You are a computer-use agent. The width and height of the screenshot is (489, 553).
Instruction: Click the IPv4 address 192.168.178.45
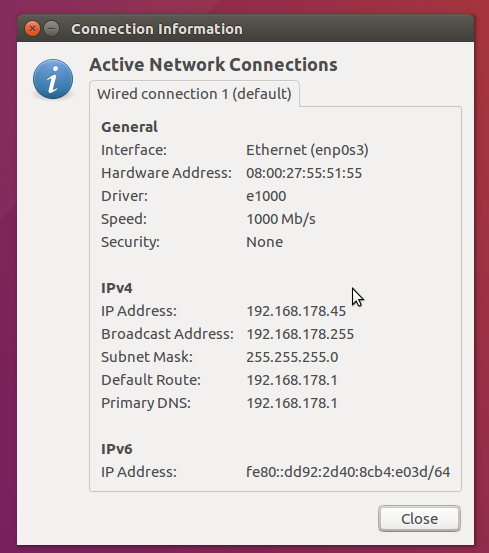click(296, 311)
